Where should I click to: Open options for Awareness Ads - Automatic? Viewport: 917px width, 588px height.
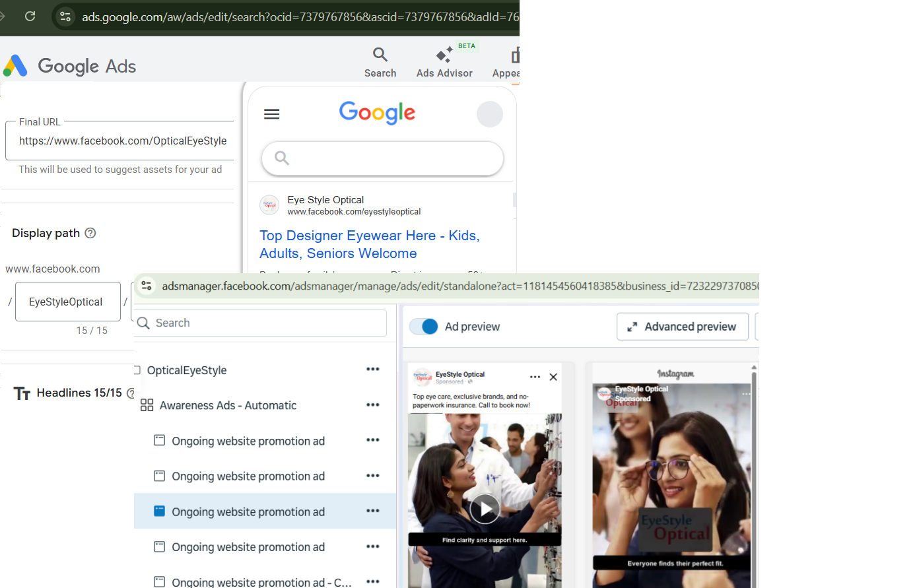[x=372, y=405]
